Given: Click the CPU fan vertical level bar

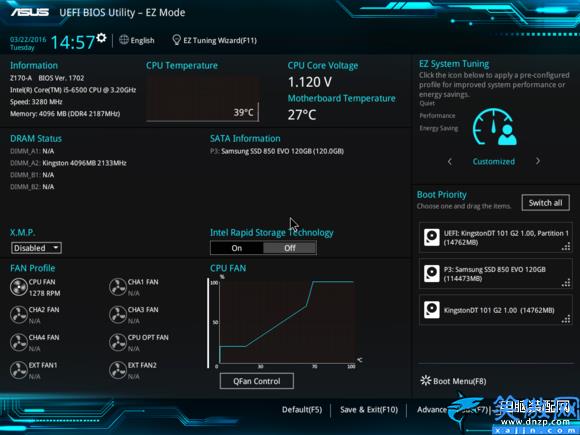Looking at the screenshot, I should tap(208, 323).
